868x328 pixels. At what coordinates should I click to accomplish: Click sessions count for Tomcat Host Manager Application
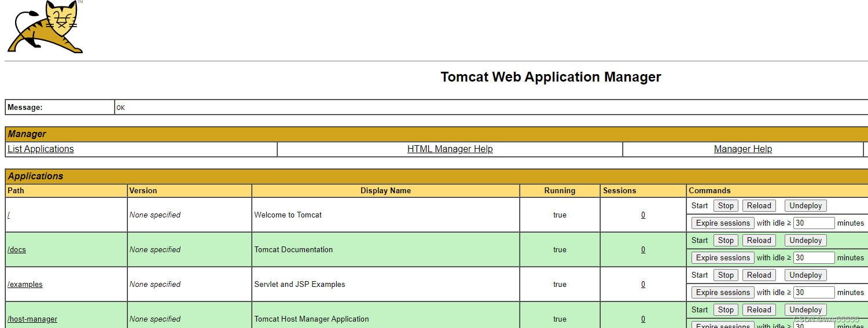point(643,319)
